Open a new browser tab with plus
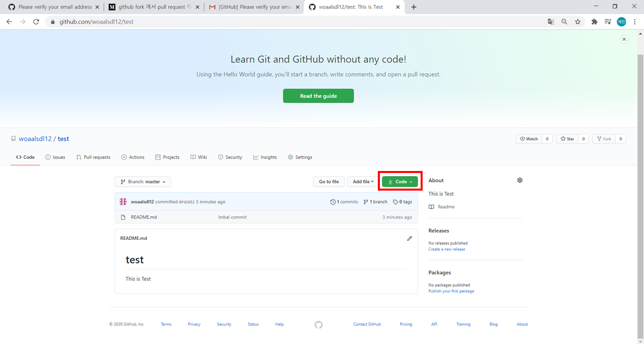 pos(414,7)
